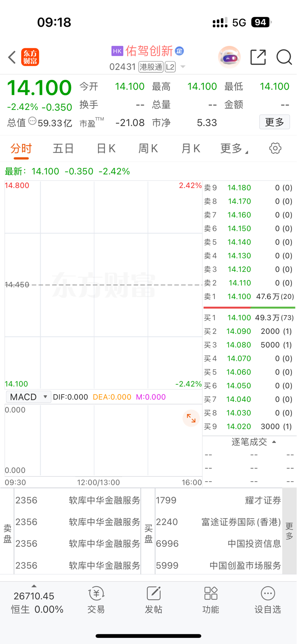Tap the 更多 quote details button

tap(275, 122)
